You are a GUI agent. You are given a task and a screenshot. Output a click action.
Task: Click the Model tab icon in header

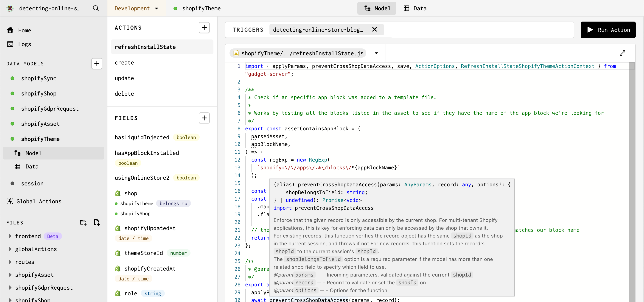(367, 8)
